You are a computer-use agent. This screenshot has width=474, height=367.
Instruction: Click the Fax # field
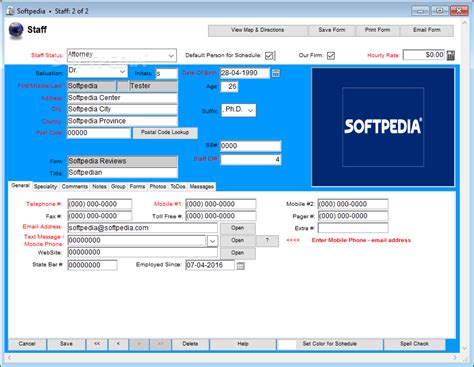point(100,216)
